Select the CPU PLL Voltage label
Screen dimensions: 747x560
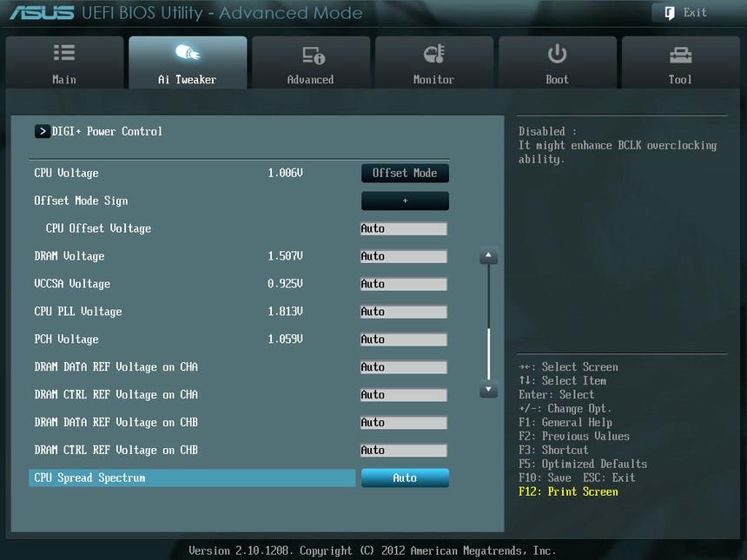(78, 312)
